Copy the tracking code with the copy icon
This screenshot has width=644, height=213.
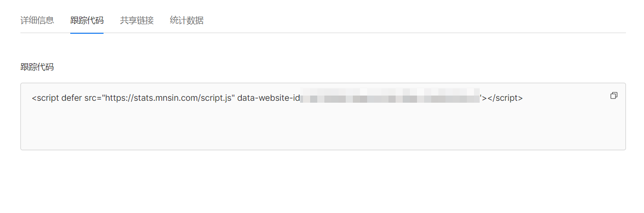(614, 96)
